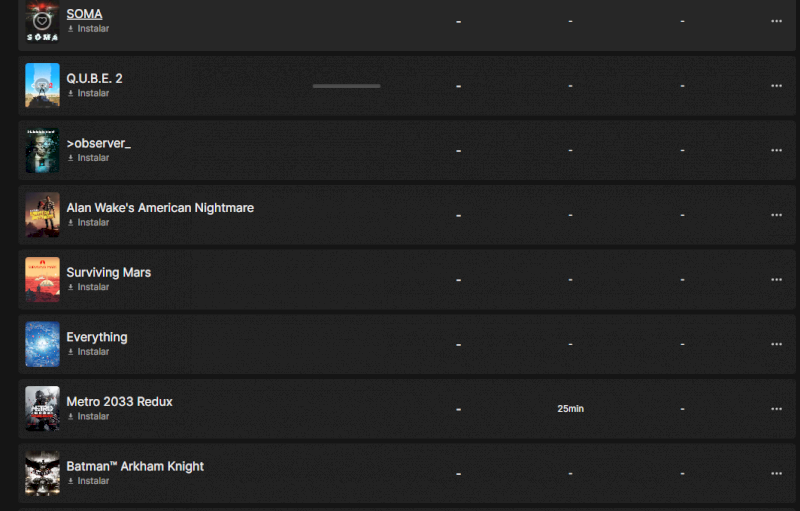
Task: Open Surviving Mars three-dot options menu
Action: 776,279
